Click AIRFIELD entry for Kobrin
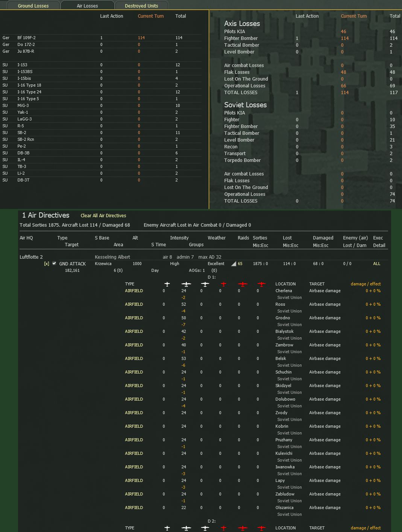402x532 pixels. [x=134, y=426]
